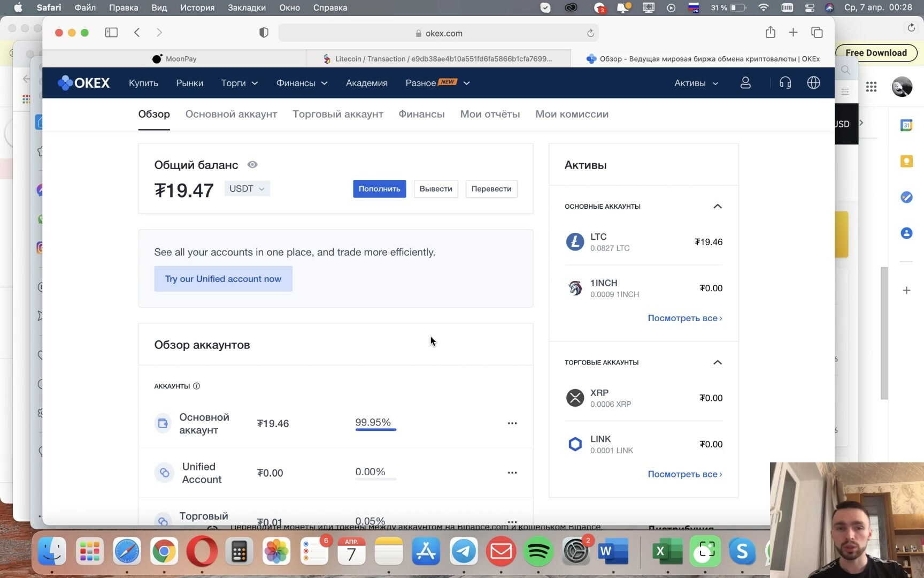Select the Litecoin Transaction browser tab

pyautogui.click(x=438, y=59)
